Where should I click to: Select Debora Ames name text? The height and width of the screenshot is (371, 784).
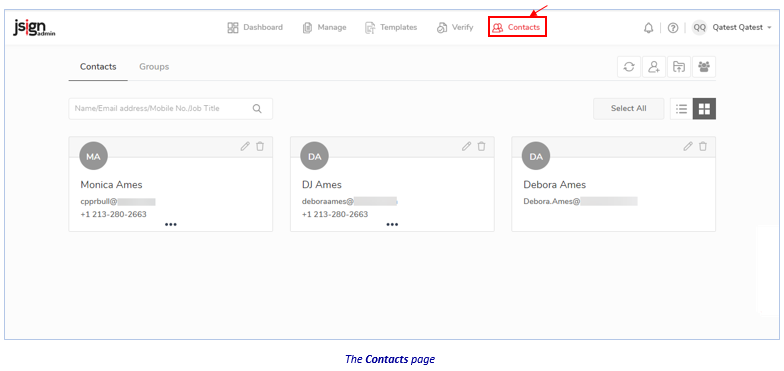[x=554, y=184]
